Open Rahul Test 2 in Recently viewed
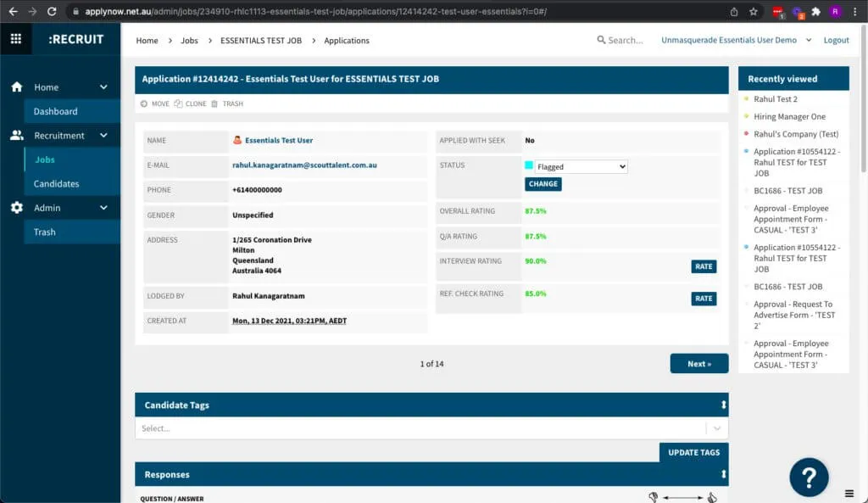Screen dimensions: 868x503 [x=776, y=99]
